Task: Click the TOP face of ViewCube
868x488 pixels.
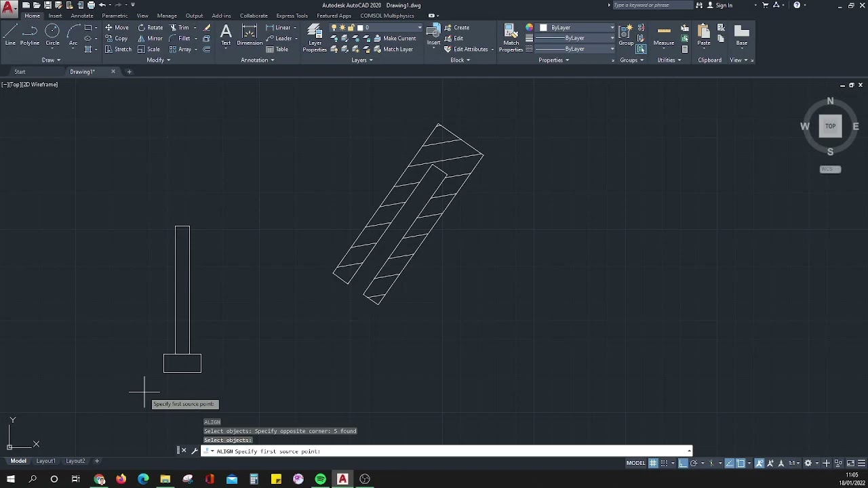Action: 830,126
